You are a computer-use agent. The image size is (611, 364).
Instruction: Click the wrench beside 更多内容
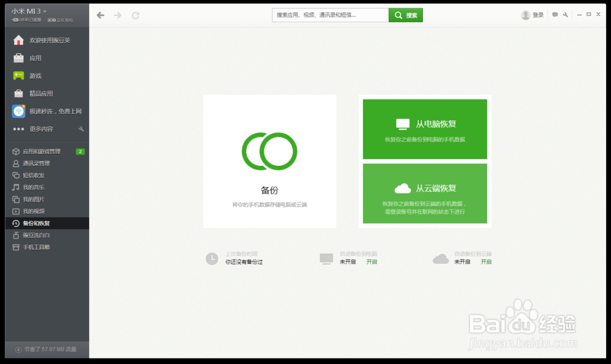point(81,129)
